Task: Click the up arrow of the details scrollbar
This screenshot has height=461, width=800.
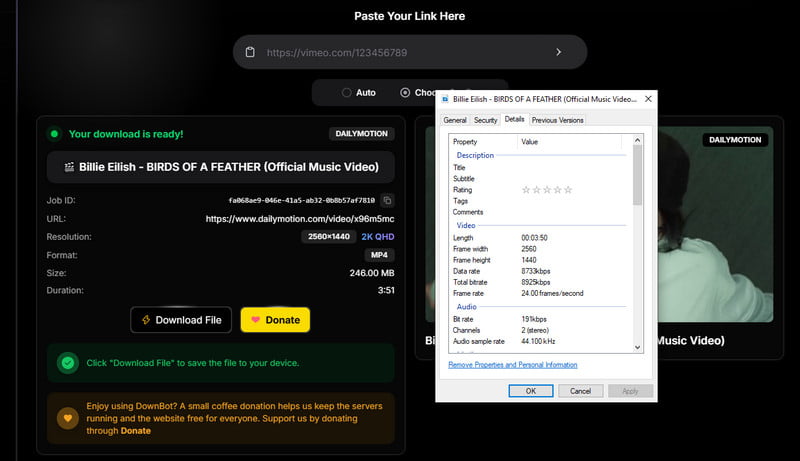Action: [x=637, y=140]
